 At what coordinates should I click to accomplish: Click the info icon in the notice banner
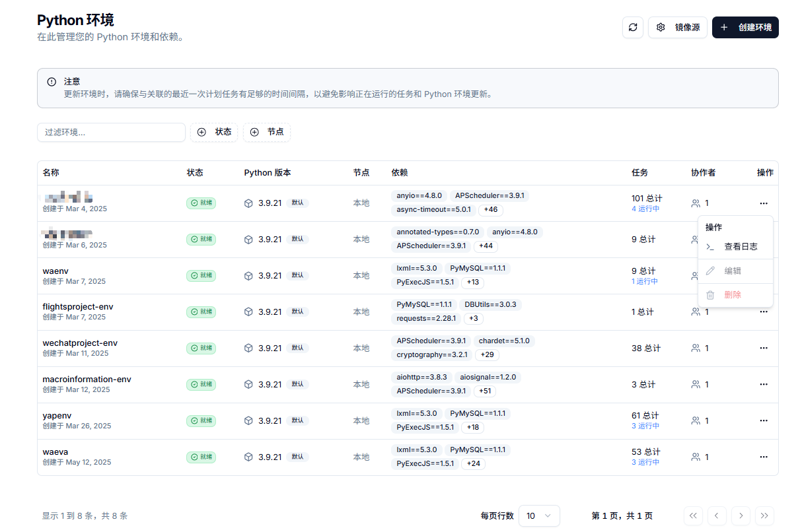[51, 81]
